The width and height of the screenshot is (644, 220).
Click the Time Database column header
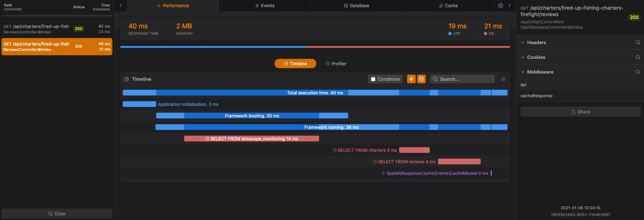(x=101, y=7)
